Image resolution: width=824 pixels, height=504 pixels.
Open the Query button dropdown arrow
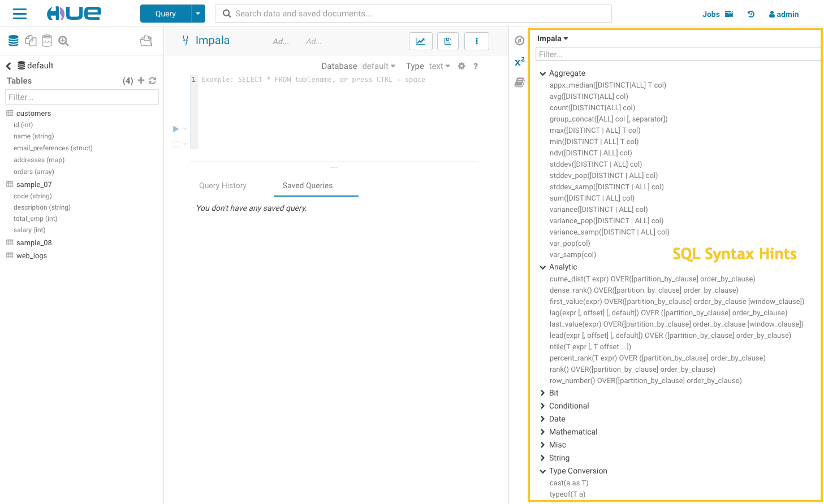tap(198, 14)
